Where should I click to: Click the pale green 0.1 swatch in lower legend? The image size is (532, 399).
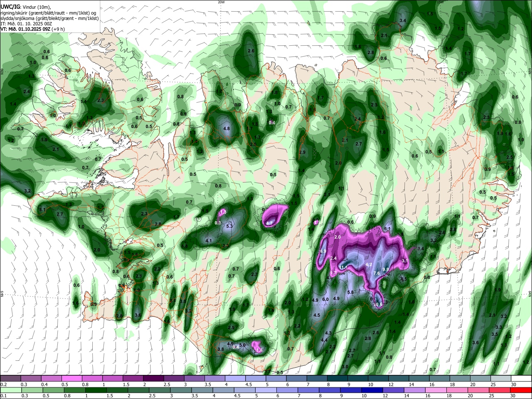pyautogui.click(x=10, y=390)
